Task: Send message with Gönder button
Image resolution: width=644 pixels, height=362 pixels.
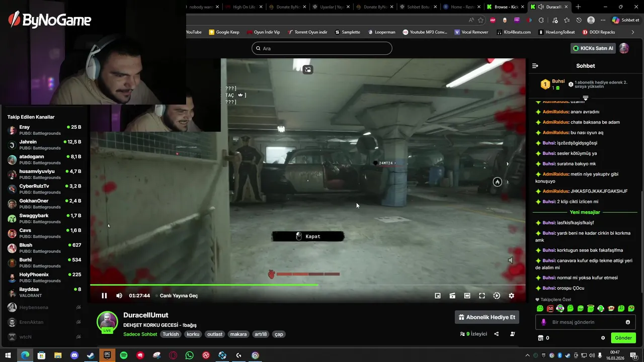Action: coord(623,338)
